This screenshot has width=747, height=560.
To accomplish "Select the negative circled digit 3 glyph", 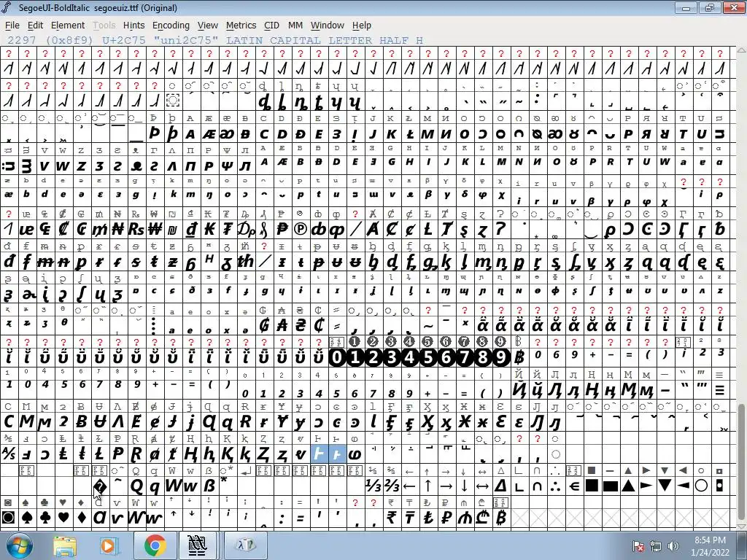I will [392, 357].
